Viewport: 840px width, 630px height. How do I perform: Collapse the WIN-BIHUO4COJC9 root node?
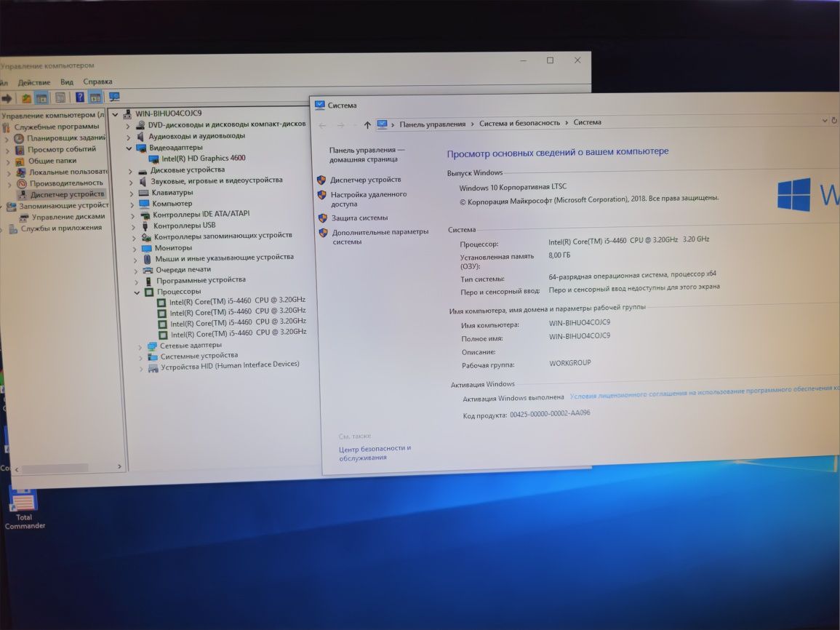point(115,114)
